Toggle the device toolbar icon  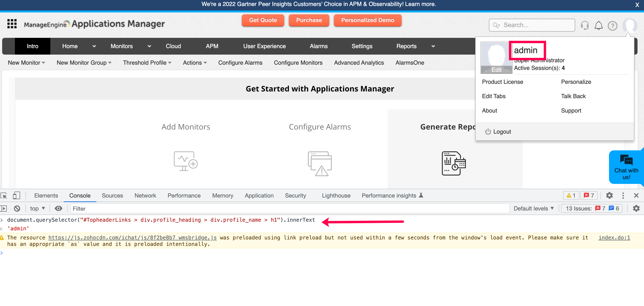(x=16, y=195)
